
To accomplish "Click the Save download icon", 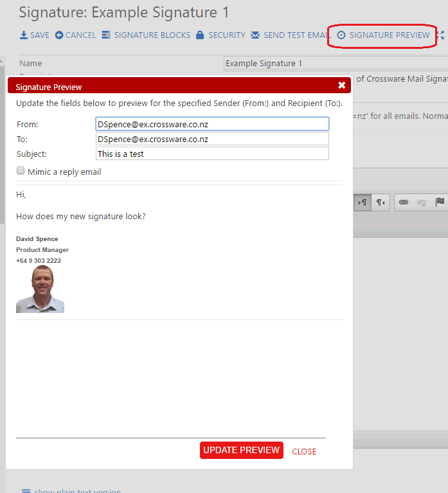I will (x=24, y=35).
